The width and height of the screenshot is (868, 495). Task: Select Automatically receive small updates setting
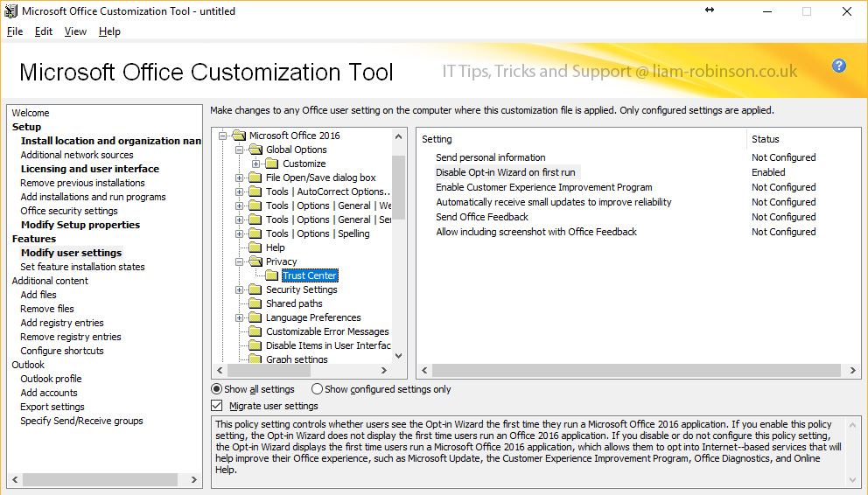[x=554, y=202]
